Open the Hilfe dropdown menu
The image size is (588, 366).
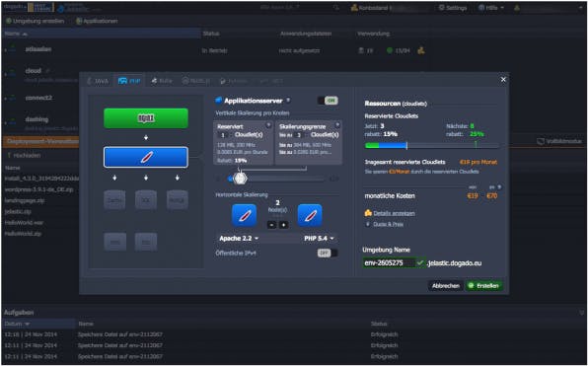[x=491, y=8]
